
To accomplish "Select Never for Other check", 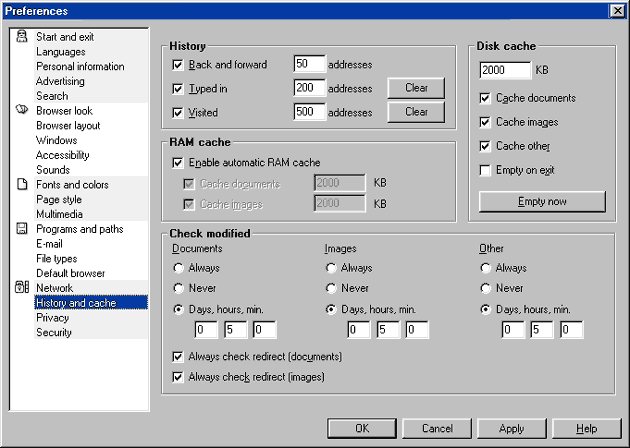I will click(x=485, y=288).
